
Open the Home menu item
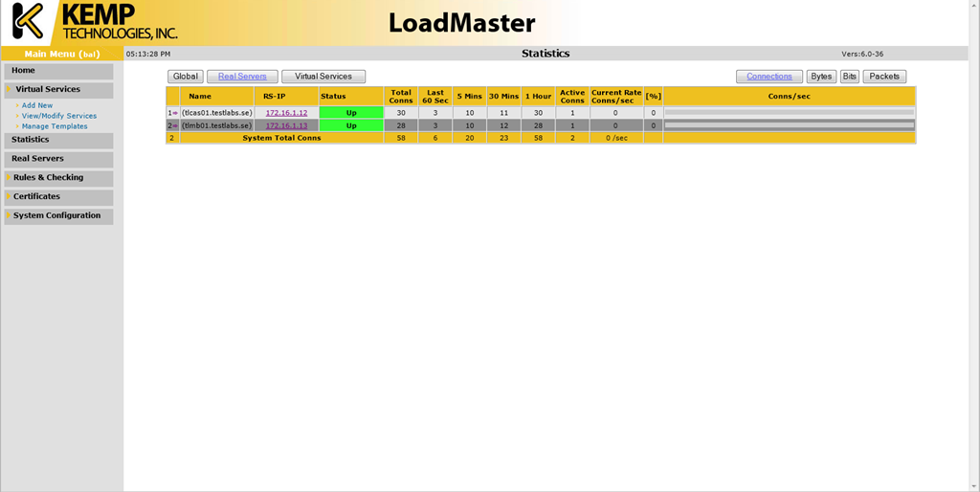58,71
